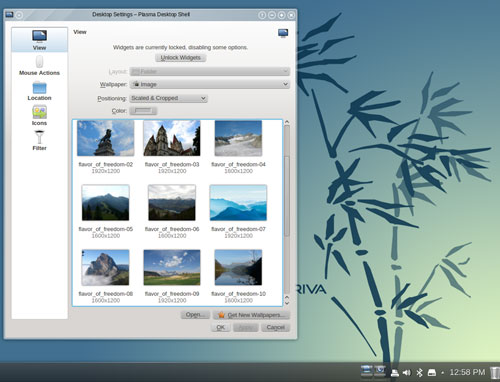Select flavor_of_freedom-07 wallpaper thumbnail

point(238,203)
